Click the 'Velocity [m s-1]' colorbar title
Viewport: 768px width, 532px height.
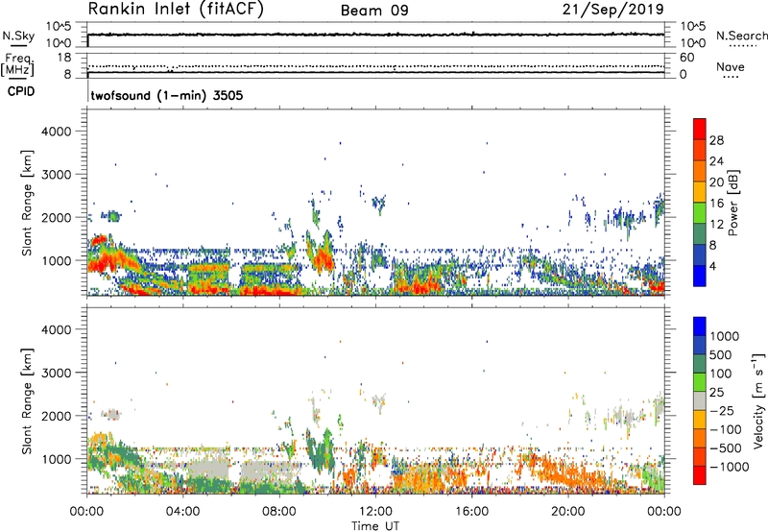point(758,400)
